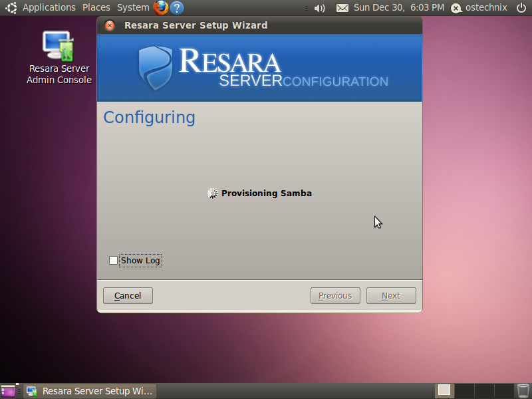The image size is (532, 399).
Task: Switch to the second workspace in the switcher
Action: pyautogui.click(x=464, y=390)
